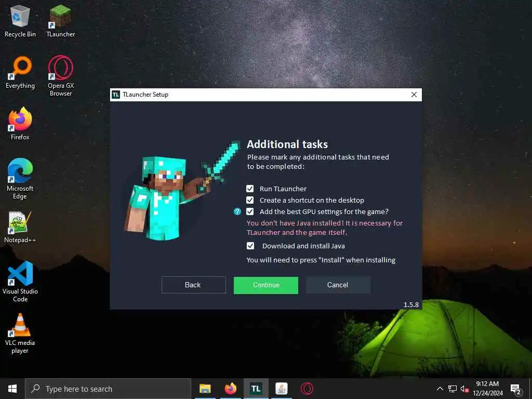Open the Windows Start menu
Image resolution: width=532 pixels, height=399 pixels.
pos(12,389)
